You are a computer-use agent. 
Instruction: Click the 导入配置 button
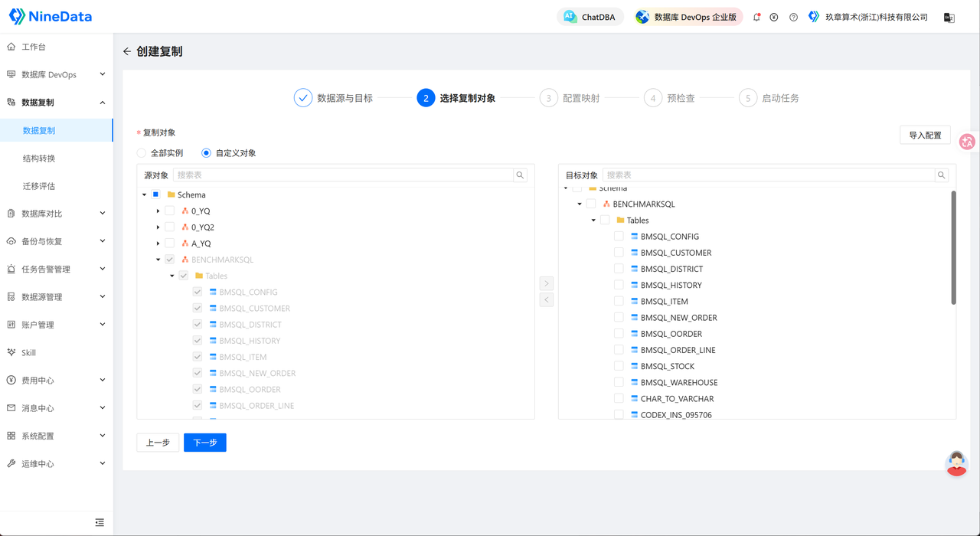click(925, 136)
